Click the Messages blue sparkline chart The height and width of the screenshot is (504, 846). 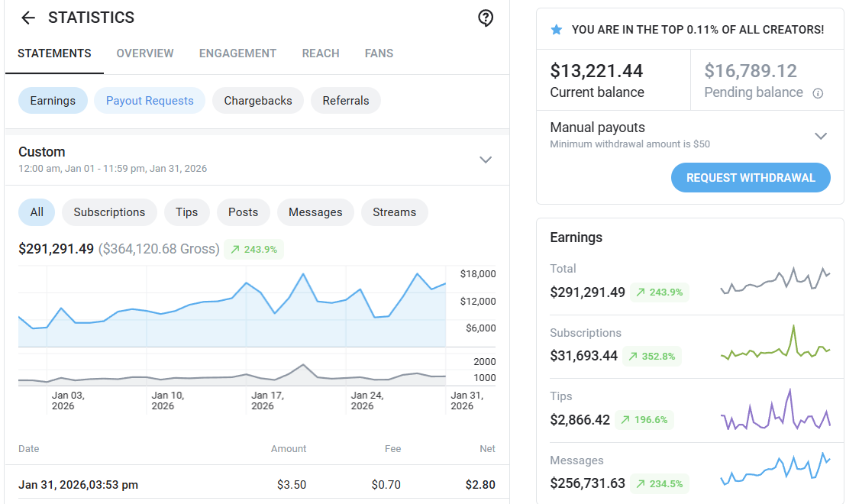775,470
